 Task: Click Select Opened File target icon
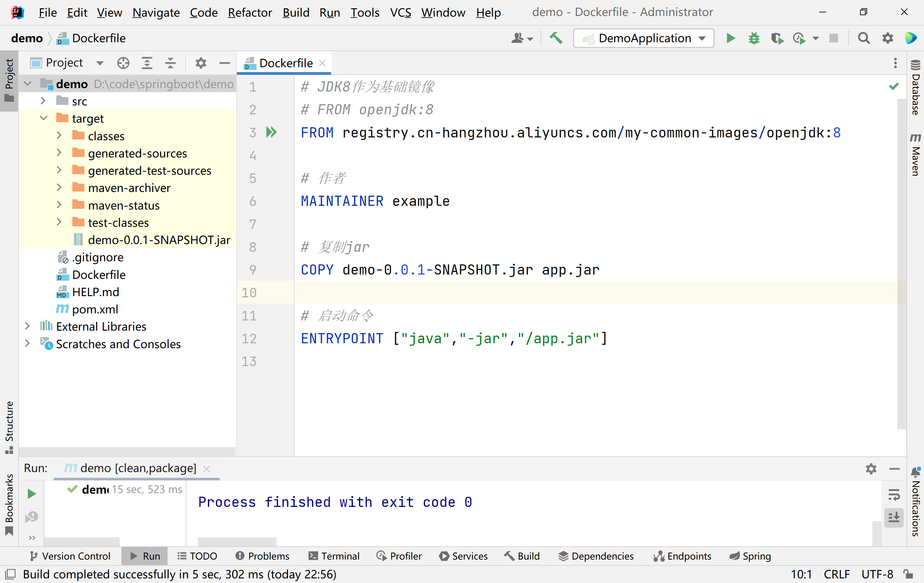click(123, 63)
